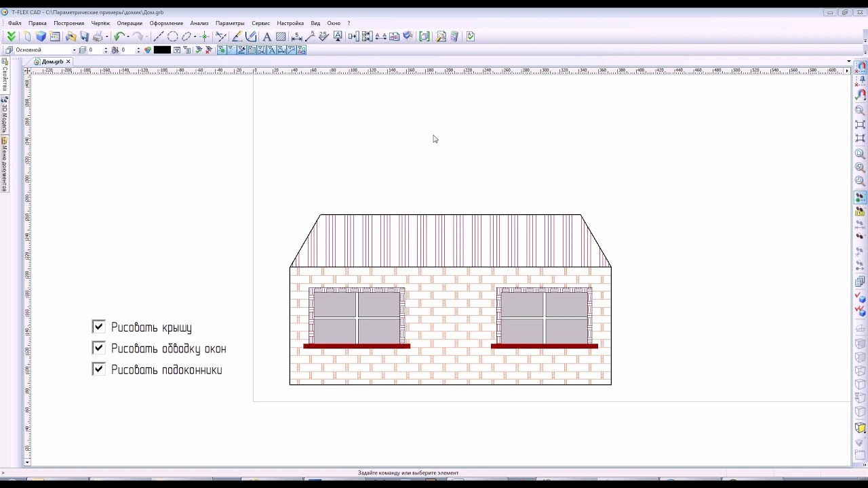This screenshot has height=488, width=868.
Task: Redo the undone action
Action: click(138, 37)
